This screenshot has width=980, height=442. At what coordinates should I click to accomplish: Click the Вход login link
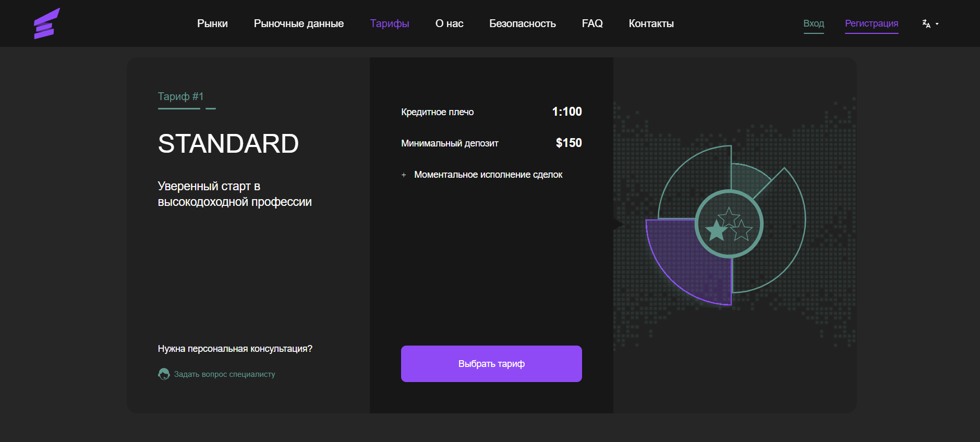click(x=814, y=24)
